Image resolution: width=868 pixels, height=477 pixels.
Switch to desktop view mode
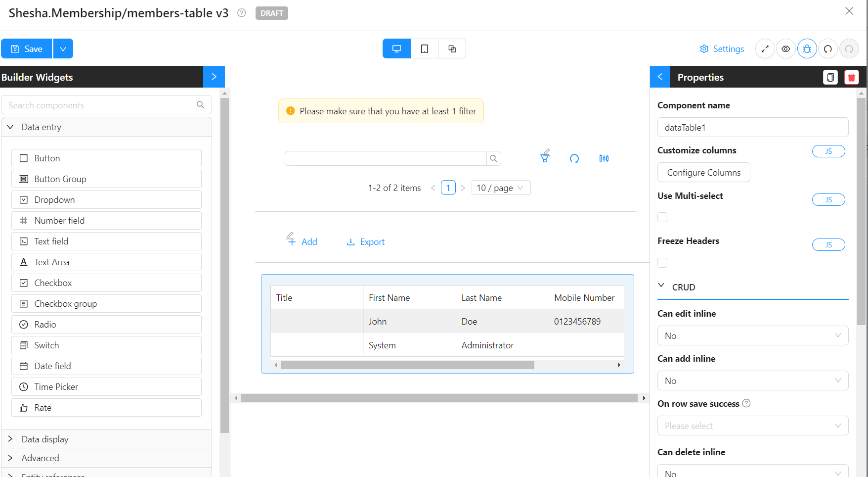tap(396, 48)
